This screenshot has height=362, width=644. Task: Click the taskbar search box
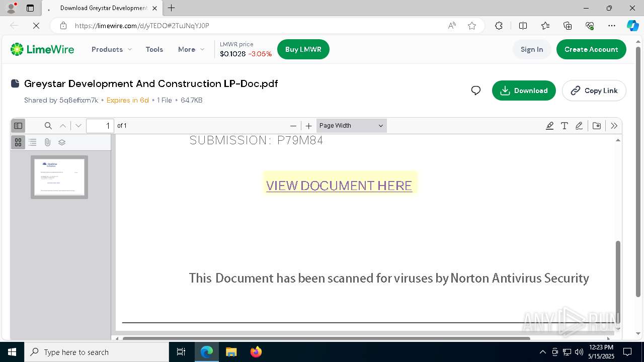tap(97, 352)
